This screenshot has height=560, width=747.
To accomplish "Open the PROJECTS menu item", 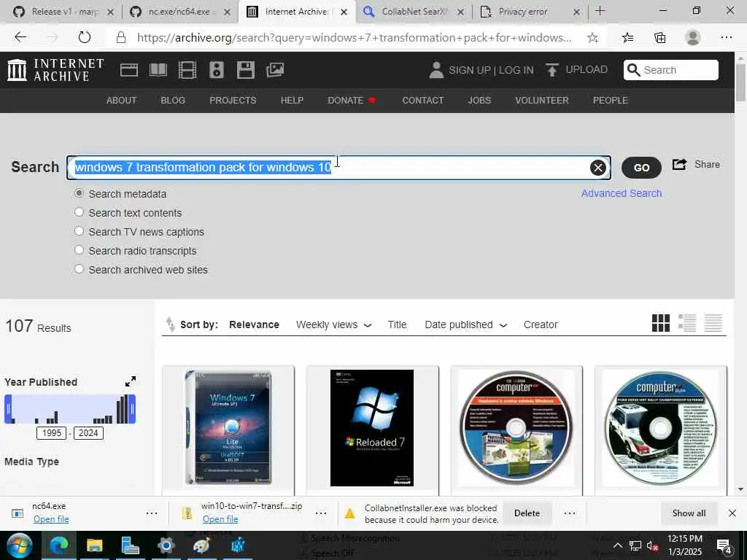I will point(233,101).
